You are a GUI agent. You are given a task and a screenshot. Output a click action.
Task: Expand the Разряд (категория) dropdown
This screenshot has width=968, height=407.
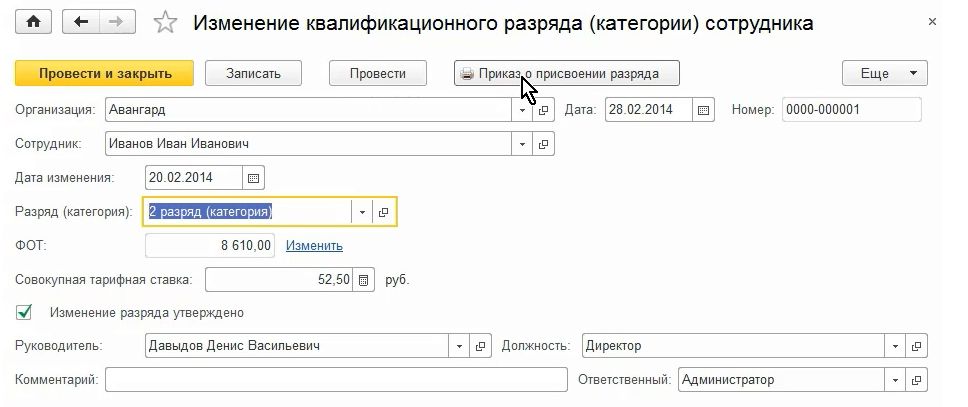pos(362,212)
